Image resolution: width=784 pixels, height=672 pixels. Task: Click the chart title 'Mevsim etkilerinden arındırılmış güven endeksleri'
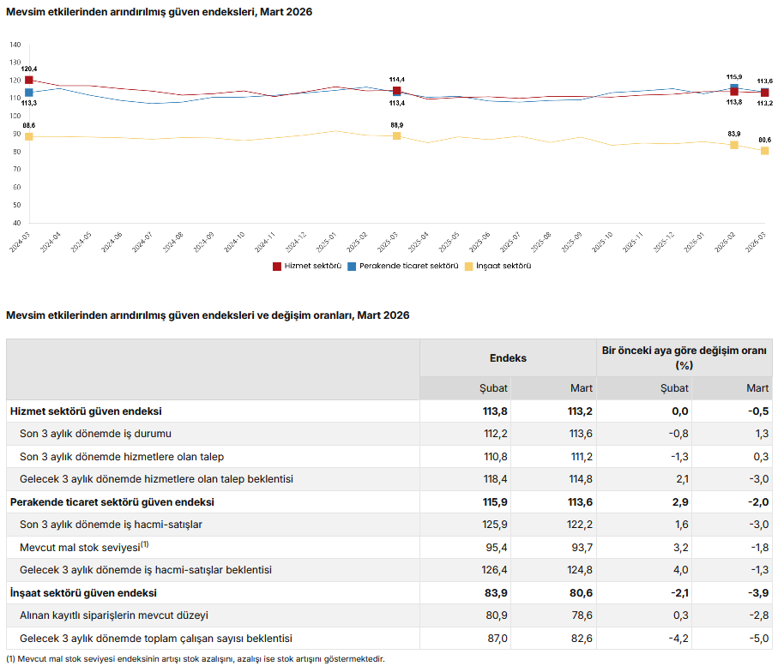[159, 12]
